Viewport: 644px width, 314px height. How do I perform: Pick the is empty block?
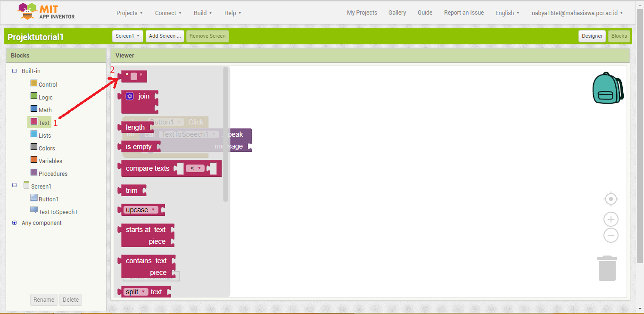(139, 147)
